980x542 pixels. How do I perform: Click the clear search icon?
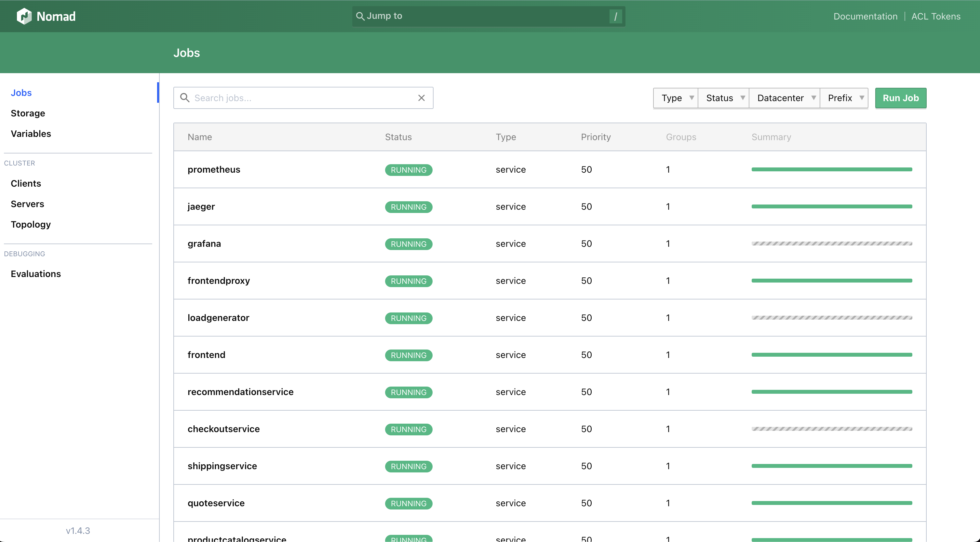click(421, 98)
